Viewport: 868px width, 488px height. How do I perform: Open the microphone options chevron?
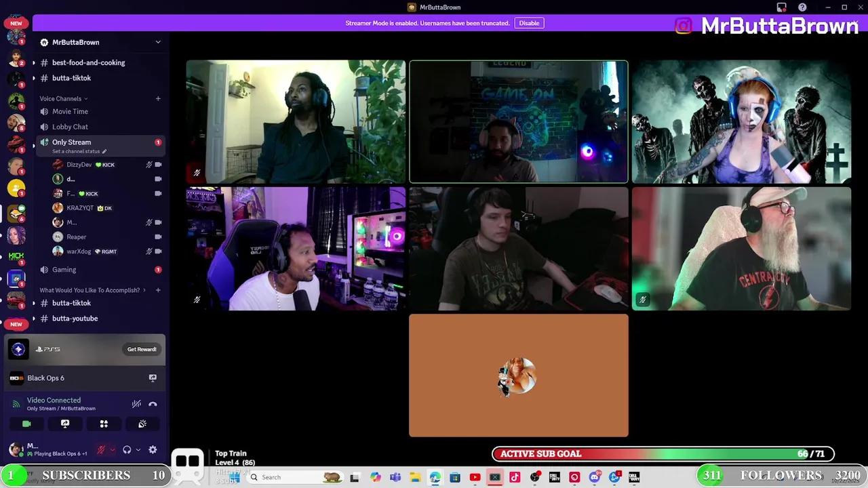[x=113, y=449]
